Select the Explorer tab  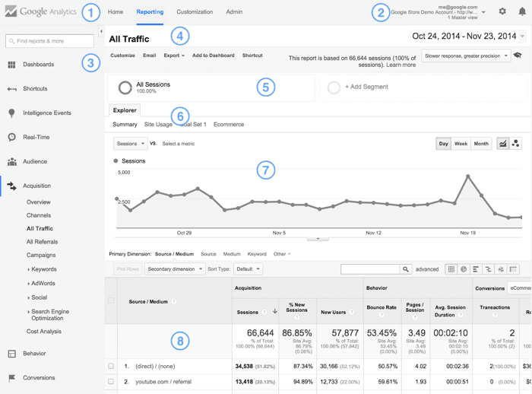click(125, 110)
